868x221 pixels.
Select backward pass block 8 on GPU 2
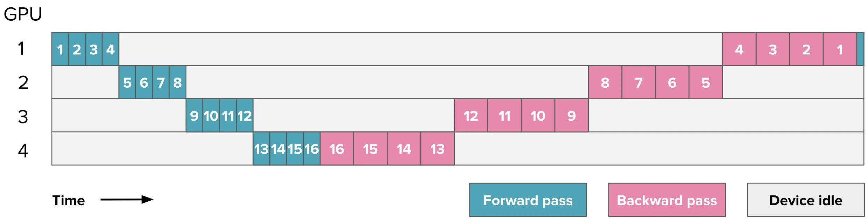coord(605,82)
